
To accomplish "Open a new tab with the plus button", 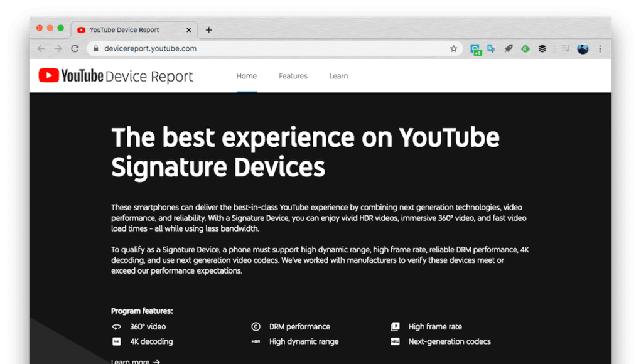I will [209, 30].
